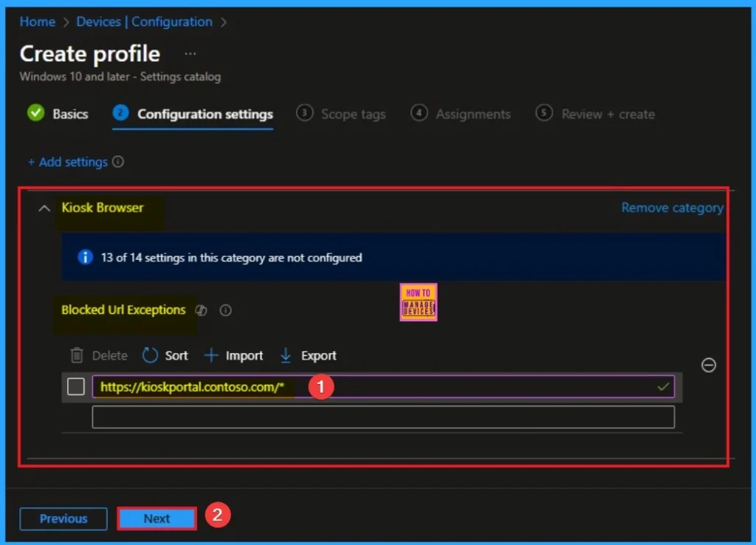The image size is (756, 545).
Task: Click info icon next to Add settings
Action: [117, 162]
